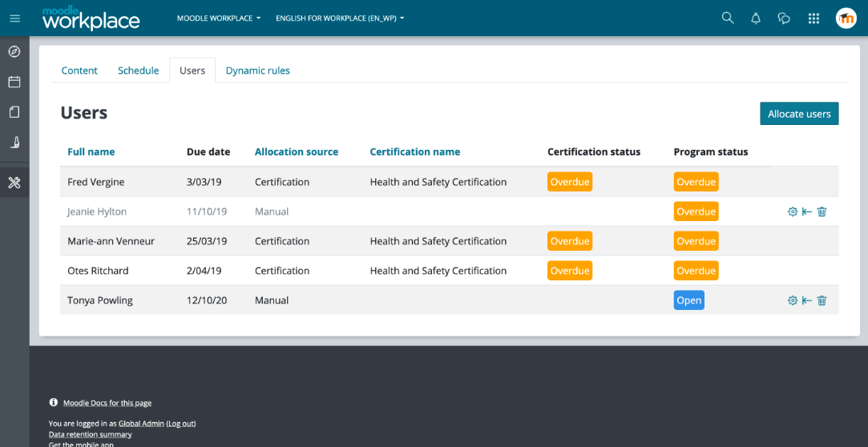Click the Due date column header
The width and height of the screenshot is (868, 447).
(208, 151)
